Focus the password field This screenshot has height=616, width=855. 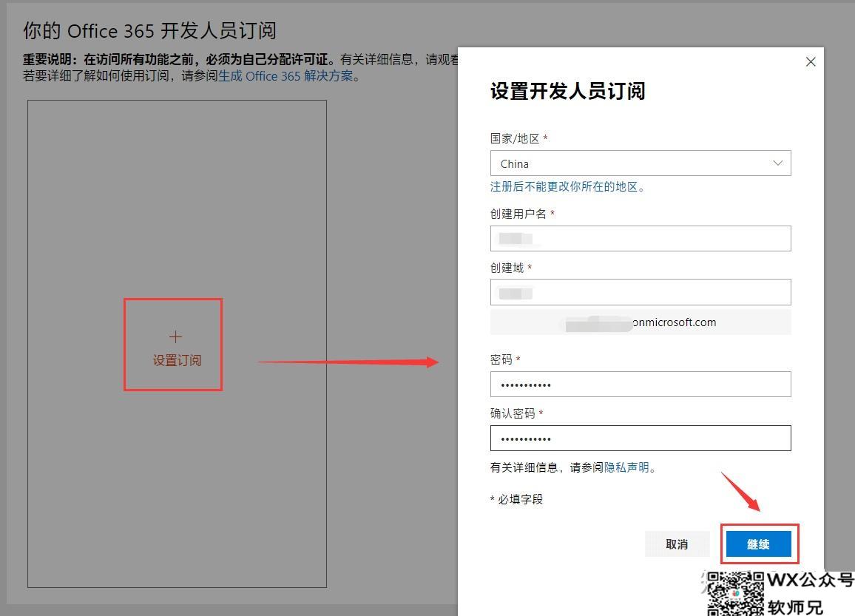641,385
